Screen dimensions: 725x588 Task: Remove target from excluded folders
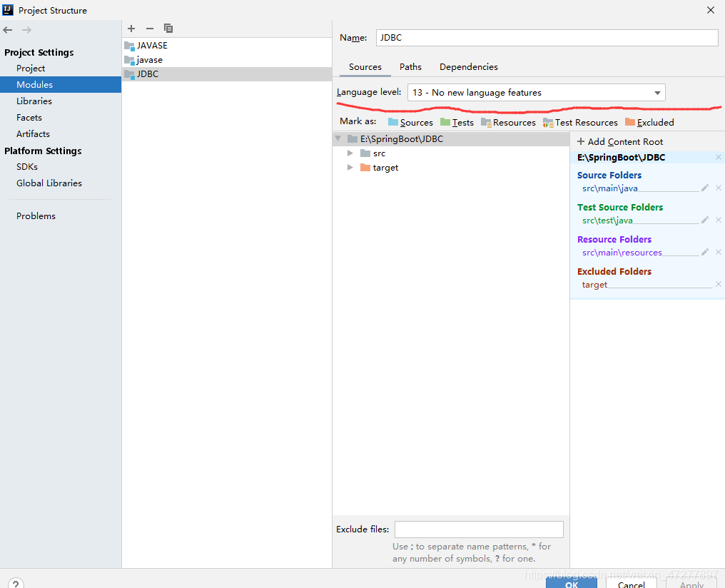718,284
